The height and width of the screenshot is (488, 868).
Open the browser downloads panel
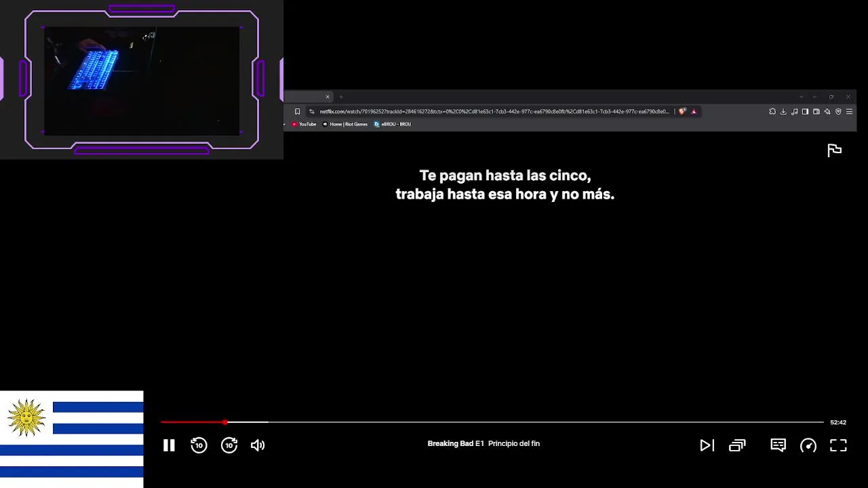tap(783, 111)
